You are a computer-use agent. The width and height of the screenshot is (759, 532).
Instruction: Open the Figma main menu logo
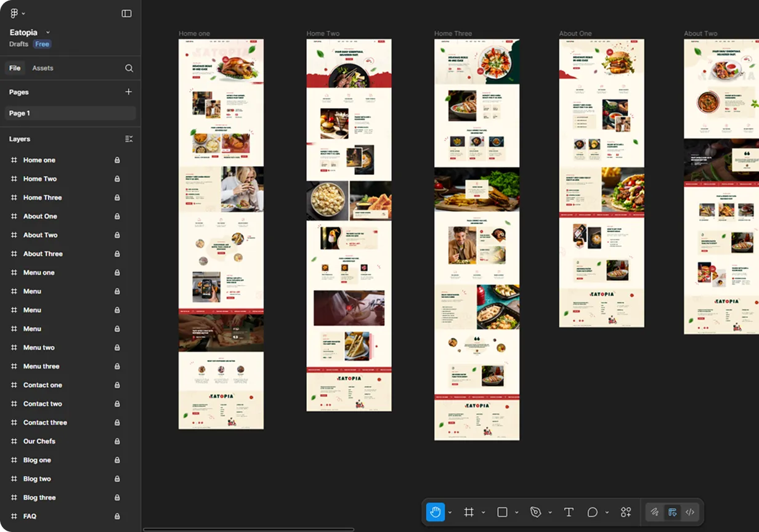14,14
